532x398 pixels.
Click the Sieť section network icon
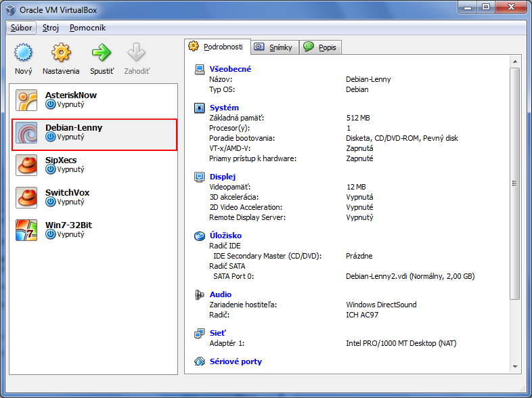coord(200,334)
